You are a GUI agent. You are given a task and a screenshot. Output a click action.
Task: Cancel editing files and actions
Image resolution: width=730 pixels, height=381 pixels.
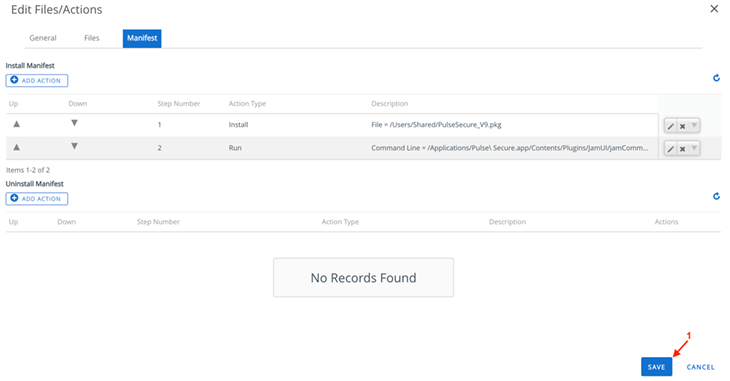(x=700, y=367)
